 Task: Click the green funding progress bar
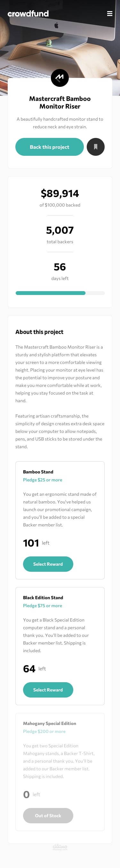(50, 293)
